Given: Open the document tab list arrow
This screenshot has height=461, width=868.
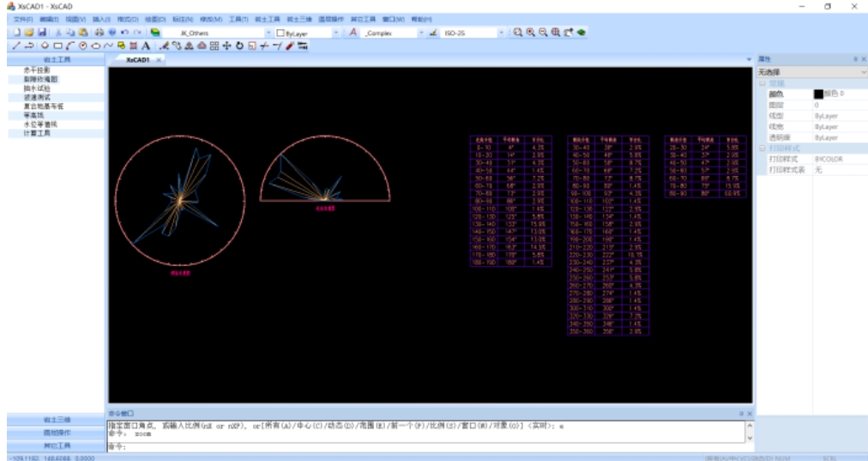Looking at the screenshot, I should click(x=749, y=59).
